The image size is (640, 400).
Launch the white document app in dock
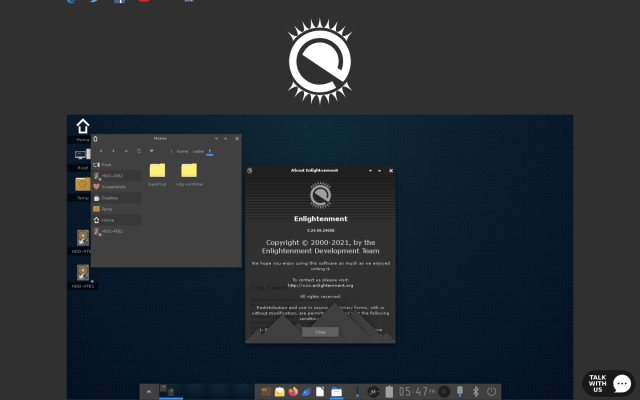coord(320,392)
